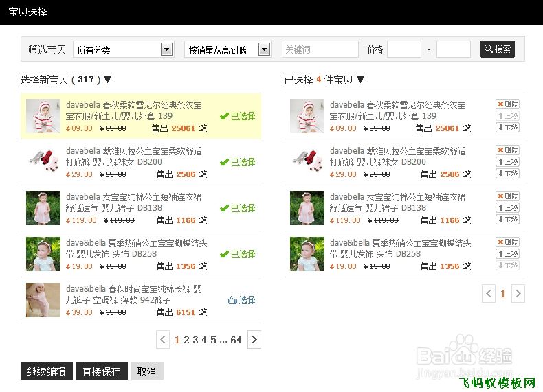Click 售出 25061 笔 in left list
Image resolution: width=543 pixels, height=392 pixels.
click(179, 128)
